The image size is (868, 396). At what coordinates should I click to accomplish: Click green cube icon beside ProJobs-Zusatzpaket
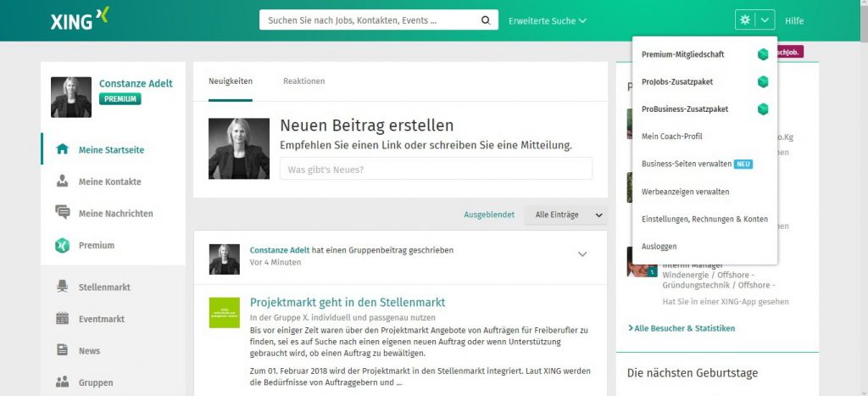(x=763, y=82)
